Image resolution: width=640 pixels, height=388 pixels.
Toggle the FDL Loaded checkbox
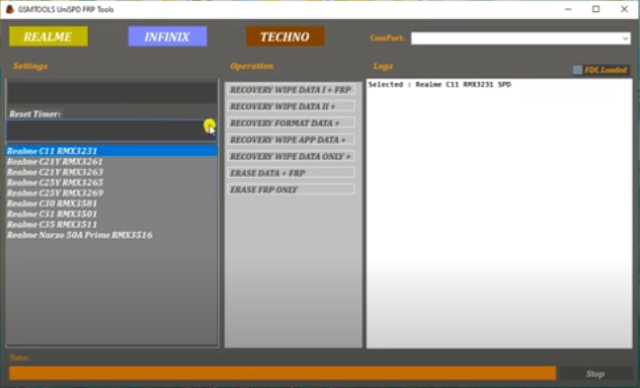(x=578, y=70)
